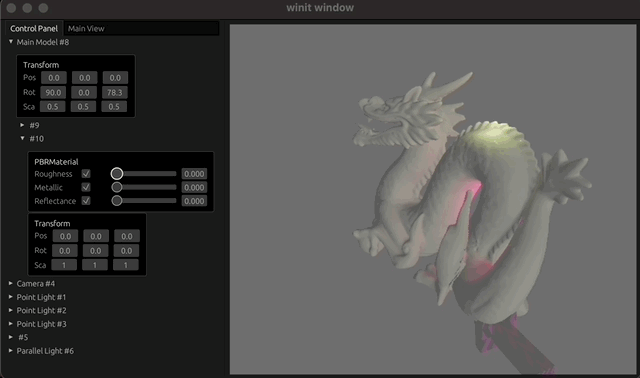Switch to the Main View tab

86,28
